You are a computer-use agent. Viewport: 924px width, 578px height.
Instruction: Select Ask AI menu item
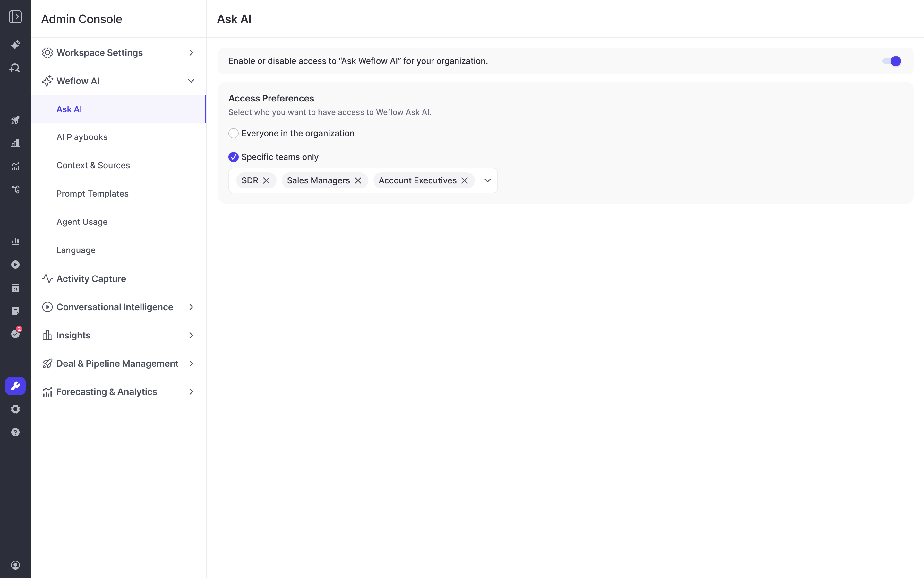click(x=118, y=109)
